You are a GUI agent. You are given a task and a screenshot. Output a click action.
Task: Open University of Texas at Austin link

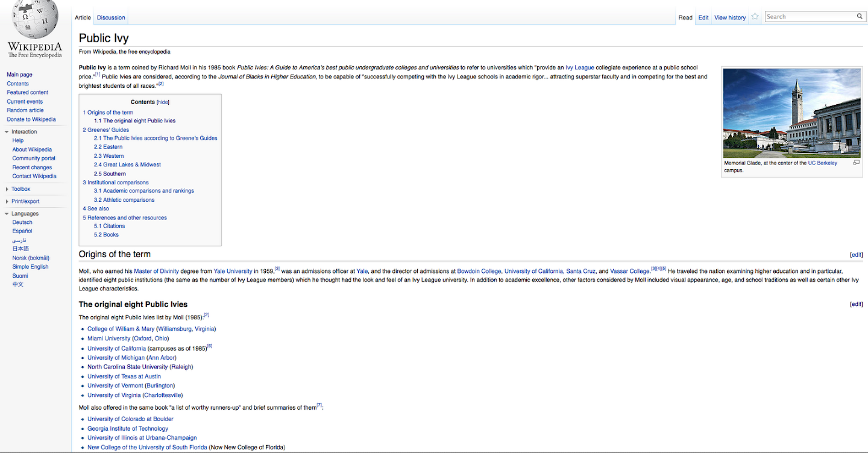tap(124, 376)
